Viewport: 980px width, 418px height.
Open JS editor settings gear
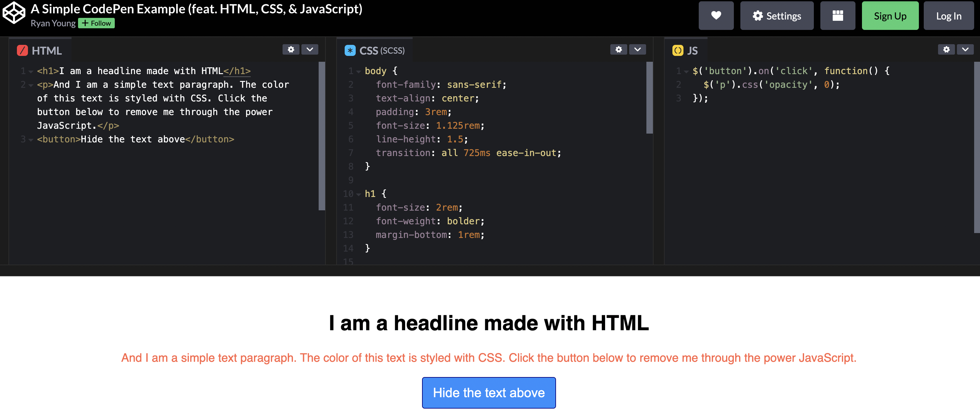[x=946, y=49]
